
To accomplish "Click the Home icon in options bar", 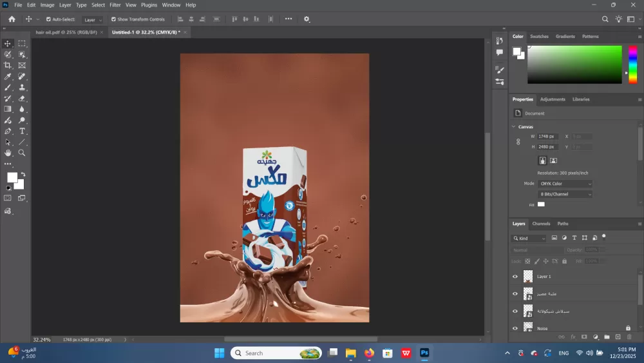I will 12,19.
